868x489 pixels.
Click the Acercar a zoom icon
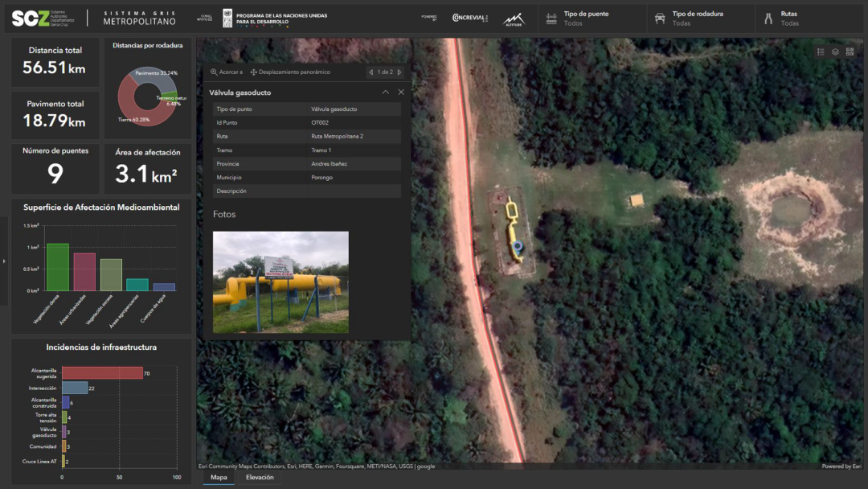tap(214, 72)
